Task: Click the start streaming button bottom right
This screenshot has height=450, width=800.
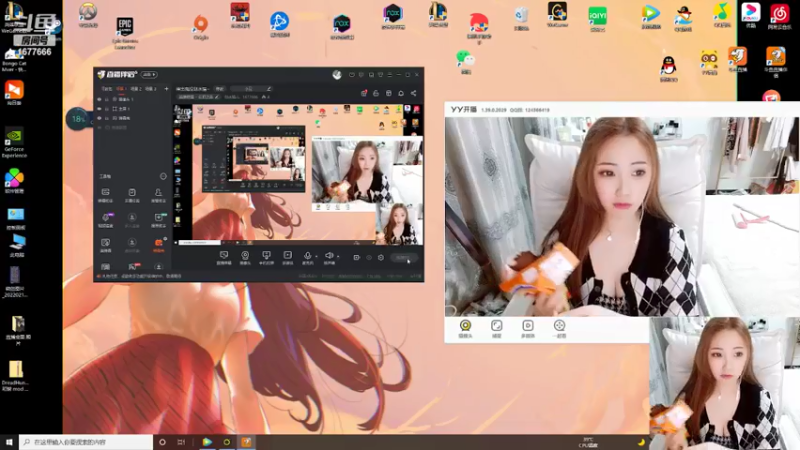Action: tap(404, 258)
